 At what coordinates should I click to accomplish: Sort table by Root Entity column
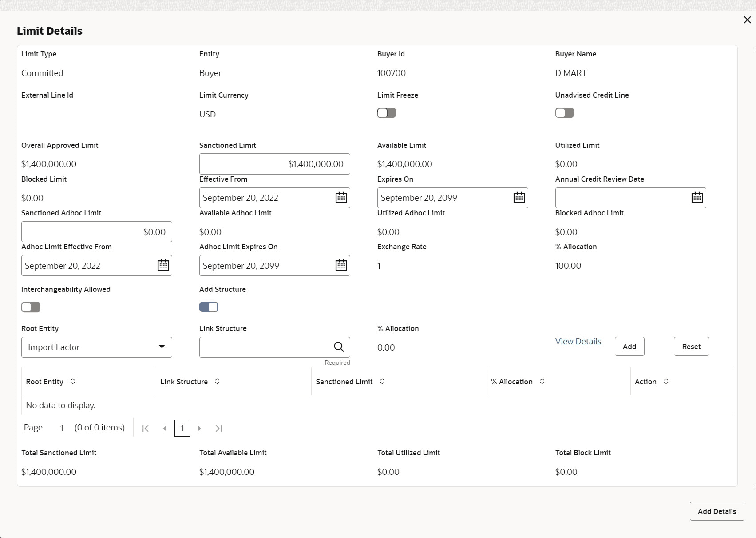pos(73,382)
